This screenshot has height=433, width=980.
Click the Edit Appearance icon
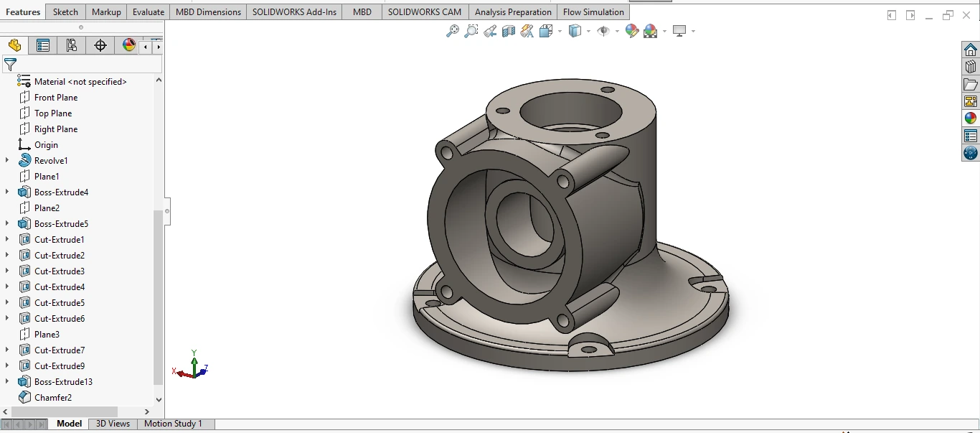pos(631,31)
